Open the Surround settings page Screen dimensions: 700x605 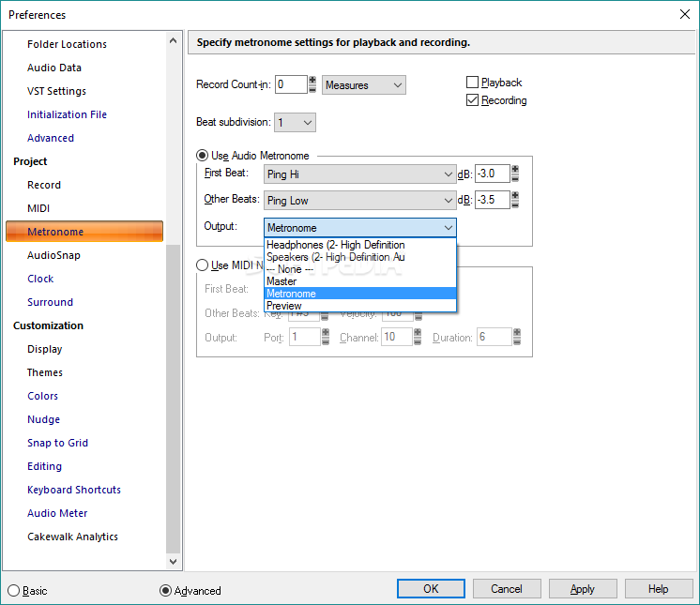click(50, 302)
